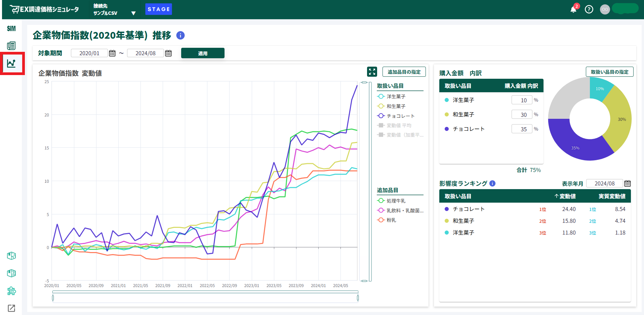Image resolution: width=644 pixels, height=315 pixels.
Task: Click the 追加品目の指定 button
Action: click(x=404, y=72)
